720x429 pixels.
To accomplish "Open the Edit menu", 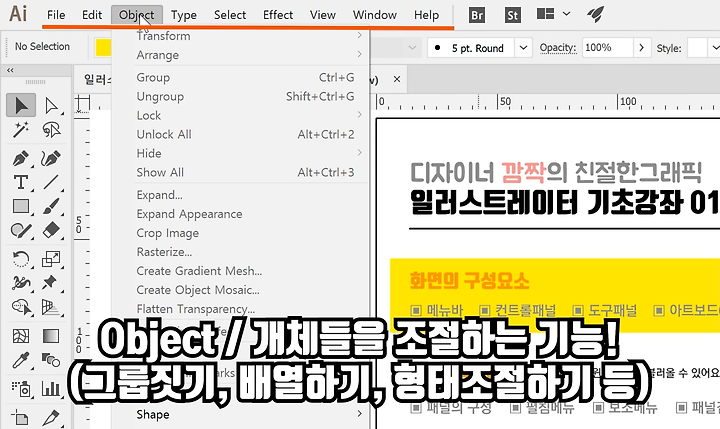I will coord(92,15).
